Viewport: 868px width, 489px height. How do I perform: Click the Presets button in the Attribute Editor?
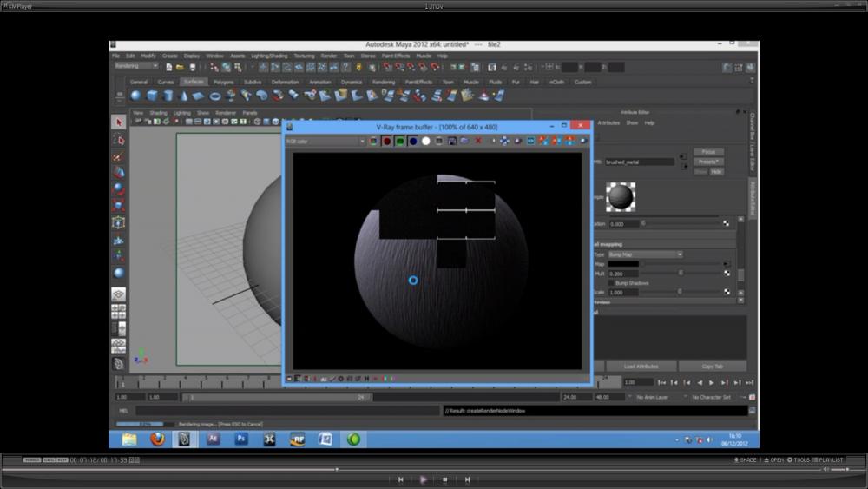(x=708, y=162)
